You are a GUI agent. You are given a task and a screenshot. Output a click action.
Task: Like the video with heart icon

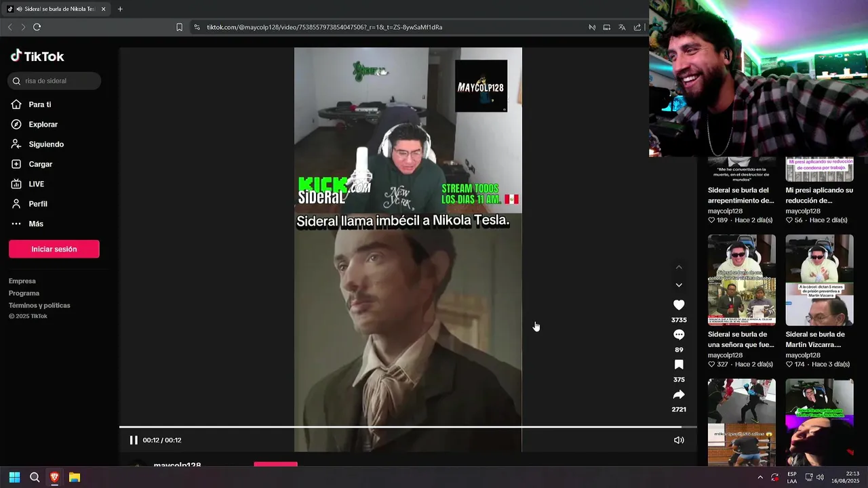point(679,305)
